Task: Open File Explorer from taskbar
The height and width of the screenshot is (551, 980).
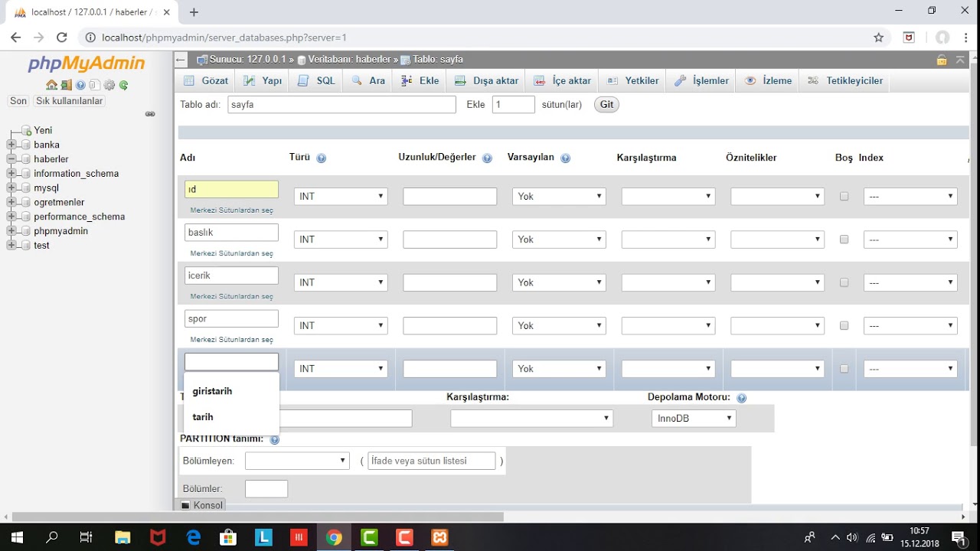Action: [122, 537]
